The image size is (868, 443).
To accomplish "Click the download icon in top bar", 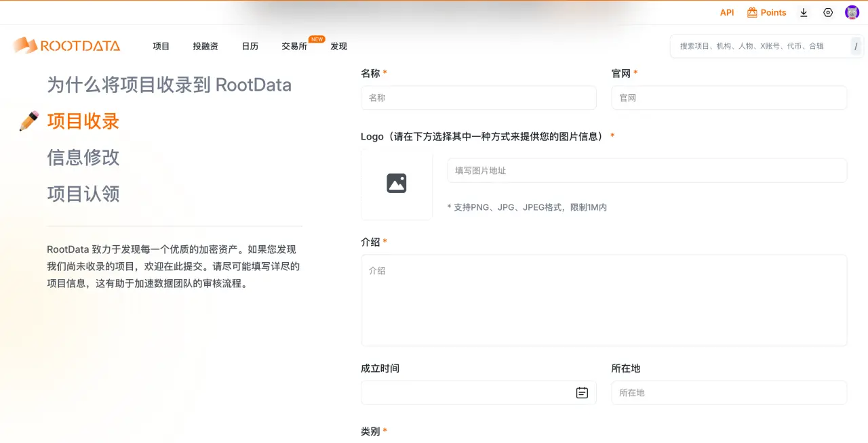I will (804, 12).
